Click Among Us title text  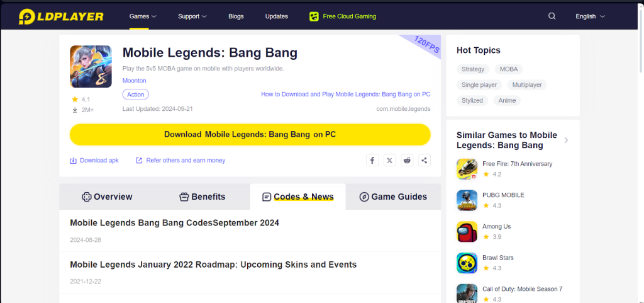(x=497, y=227)
